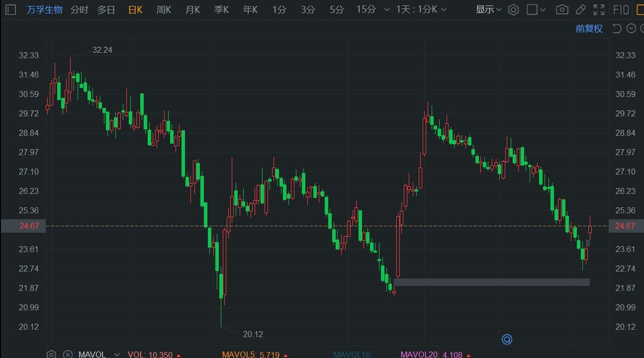644x358 pixels.
Task: Click the 20.12 low price label
Action: [x=253, y=334]
